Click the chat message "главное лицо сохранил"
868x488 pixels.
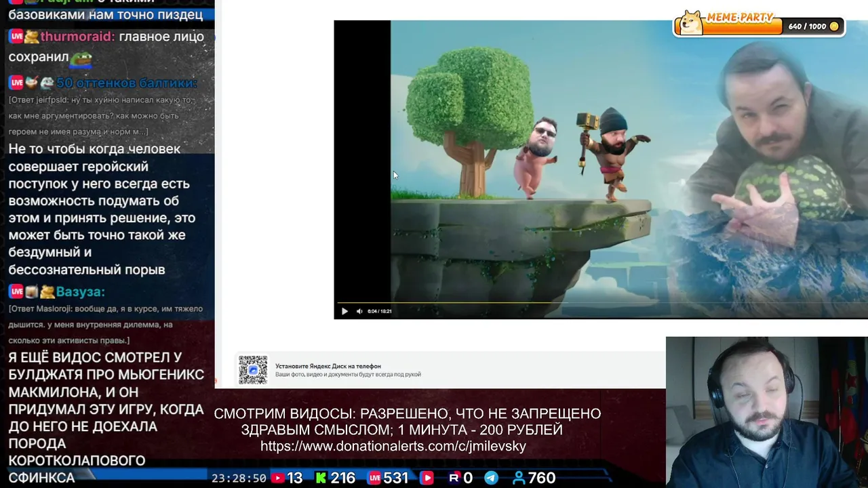(106, 47)
